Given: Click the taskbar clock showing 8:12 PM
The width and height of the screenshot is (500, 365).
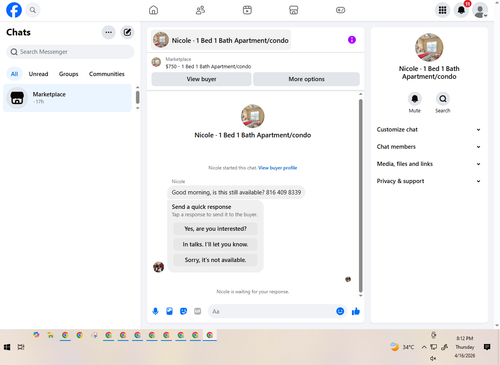Looking at the screenshot, I should click(465, 347).
